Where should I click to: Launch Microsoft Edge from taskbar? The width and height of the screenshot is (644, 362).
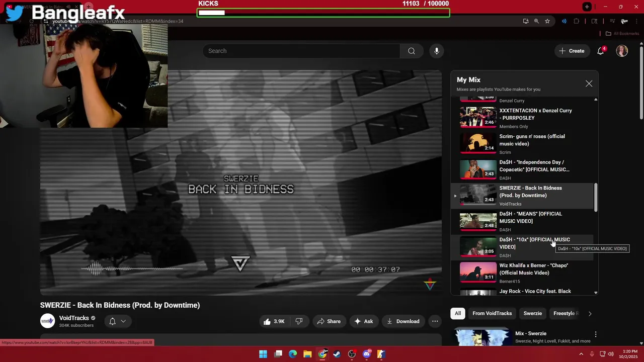[x=293, y=354]
